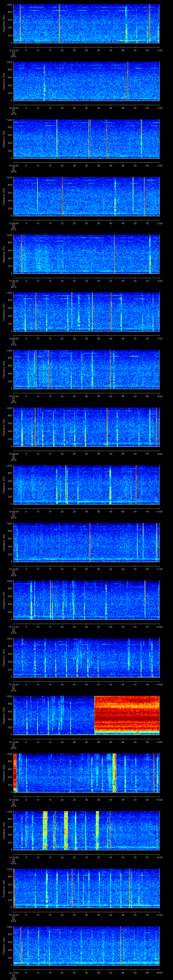This screenshot has height=980, width=173.
Task: Select the spectrogram panel starting at 10:08:00
Action: [86, 427]
